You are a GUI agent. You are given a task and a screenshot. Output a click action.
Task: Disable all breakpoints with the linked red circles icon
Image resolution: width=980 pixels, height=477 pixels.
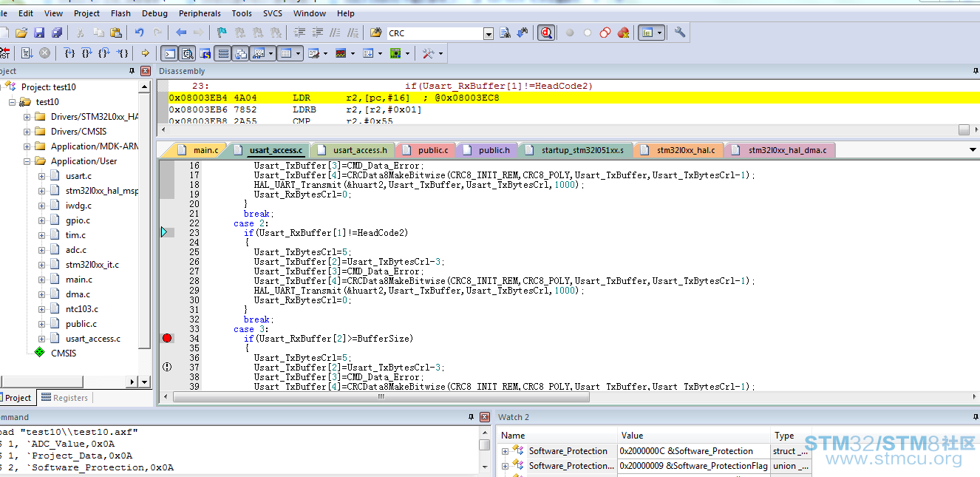(605, 33)
